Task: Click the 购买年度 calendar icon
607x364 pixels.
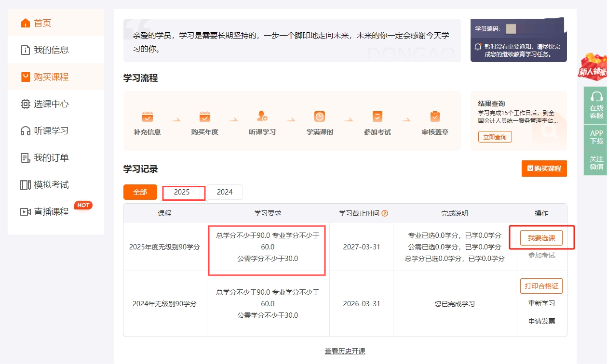Action: 205,116
